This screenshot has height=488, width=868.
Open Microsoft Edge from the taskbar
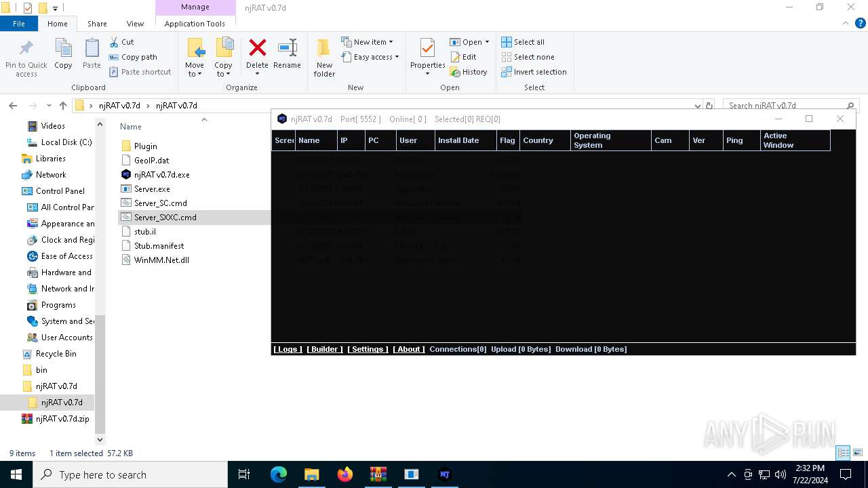click(279, 474)
